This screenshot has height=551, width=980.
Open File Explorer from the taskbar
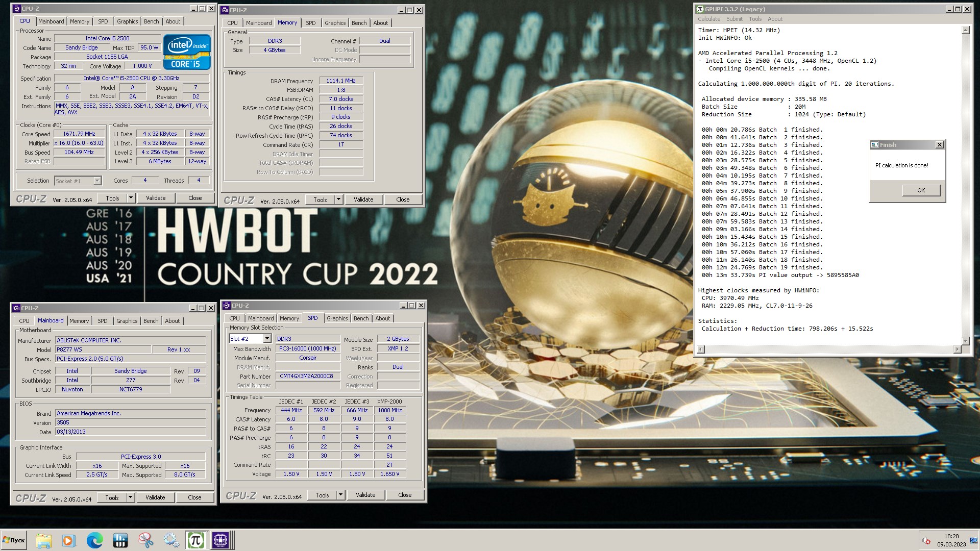(x=44, y=540)
